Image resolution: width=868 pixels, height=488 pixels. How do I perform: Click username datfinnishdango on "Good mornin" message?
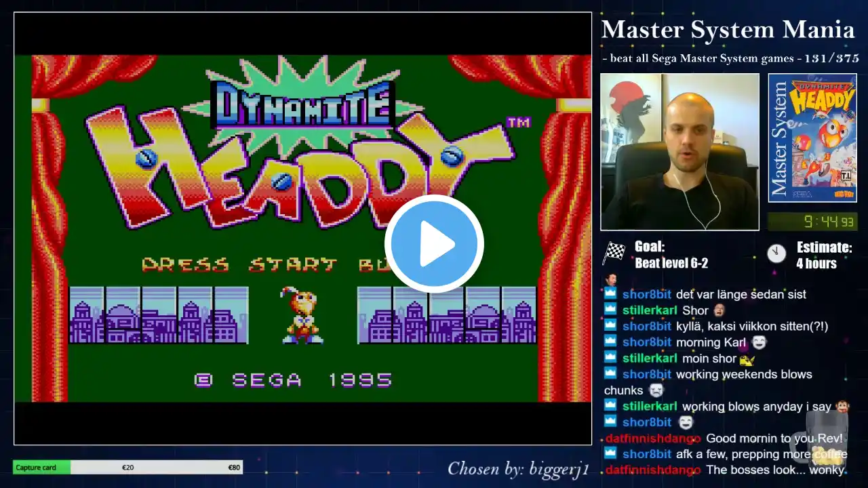click(x=652, y=439)
